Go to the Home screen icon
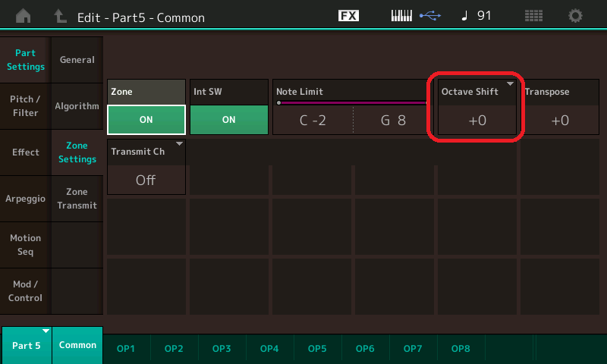The height and width of the screenshot is (364, 607). 24,16
